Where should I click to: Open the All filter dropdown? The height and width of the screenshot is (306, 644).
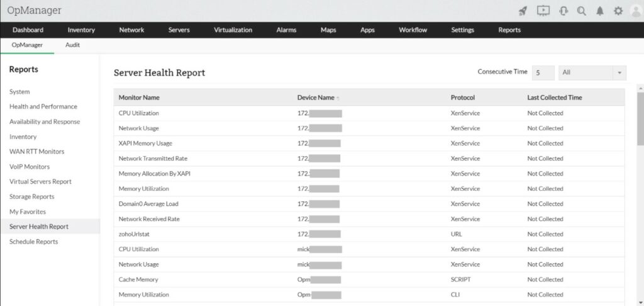click(x=592, y=72)
